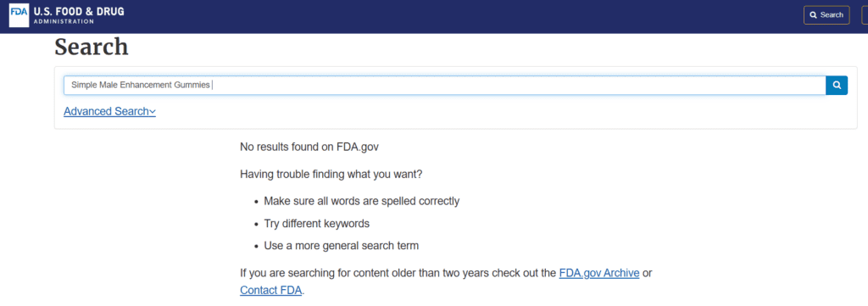This screenshot has width=868, height=306.
Task: Click the 'Simple Male Enhancement Gummies' query text
Action: (x=141, y=86)
